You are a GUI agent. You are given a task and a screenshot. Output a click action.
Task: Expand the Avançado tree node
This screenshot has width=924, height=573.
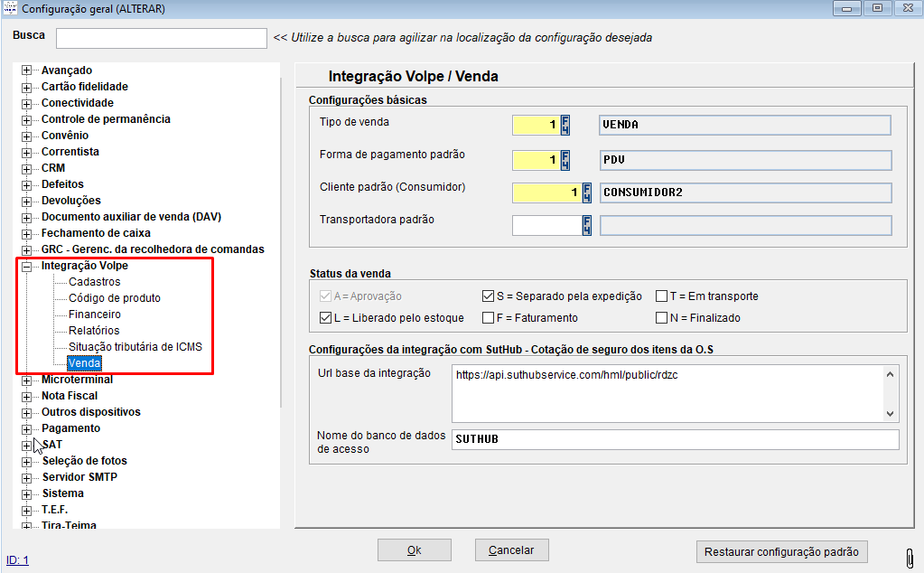pos(27,70)
